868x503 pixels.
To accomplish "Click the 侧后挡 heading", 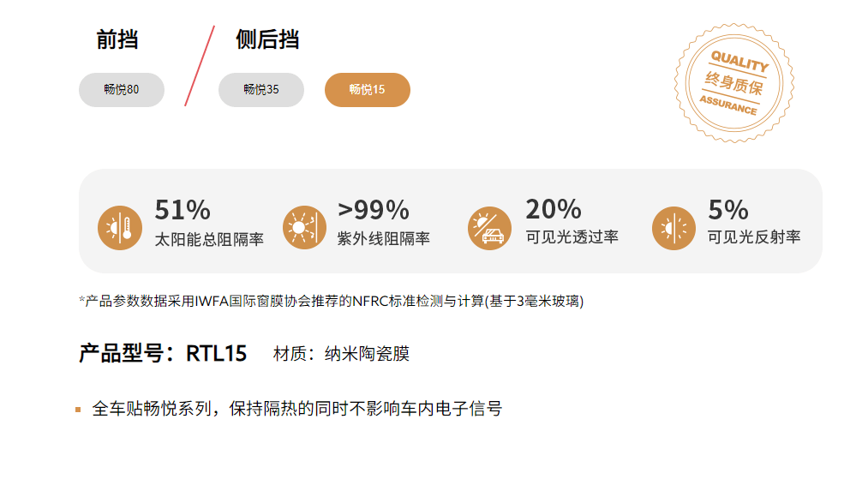I will 267,40.
